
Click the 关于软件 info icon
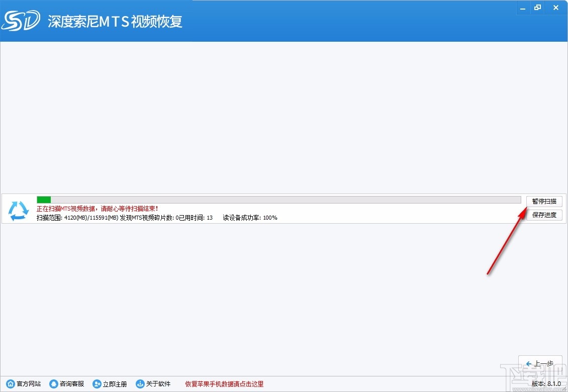(x=141, y=384)
